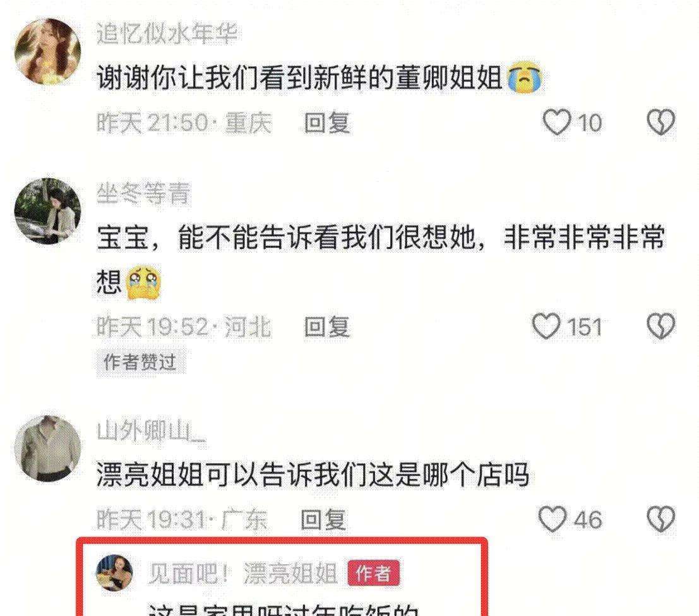This screenshot has height=616, width=699.
Task: Tap the 作者赞过 tag
Action: coord(140,362)
